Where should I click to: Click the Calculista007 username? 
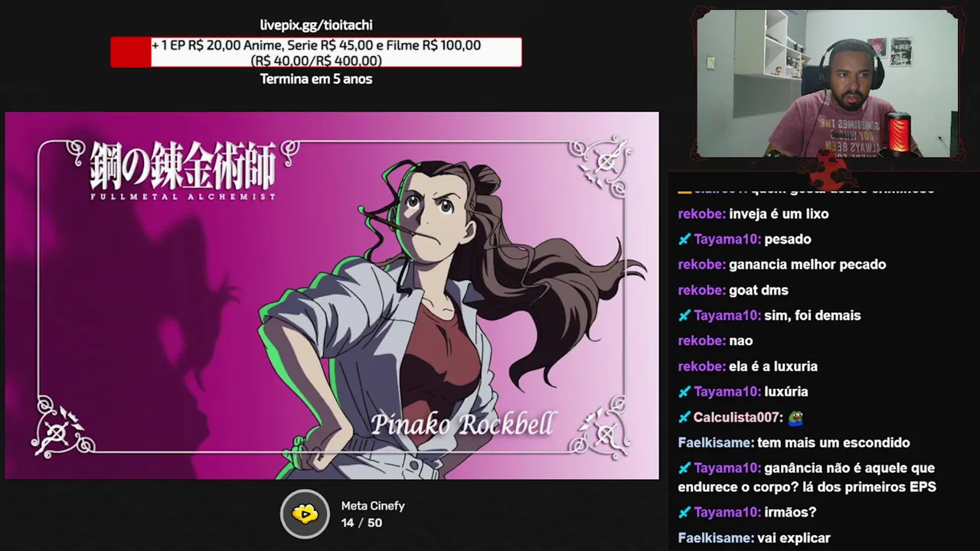pos(738,417)
